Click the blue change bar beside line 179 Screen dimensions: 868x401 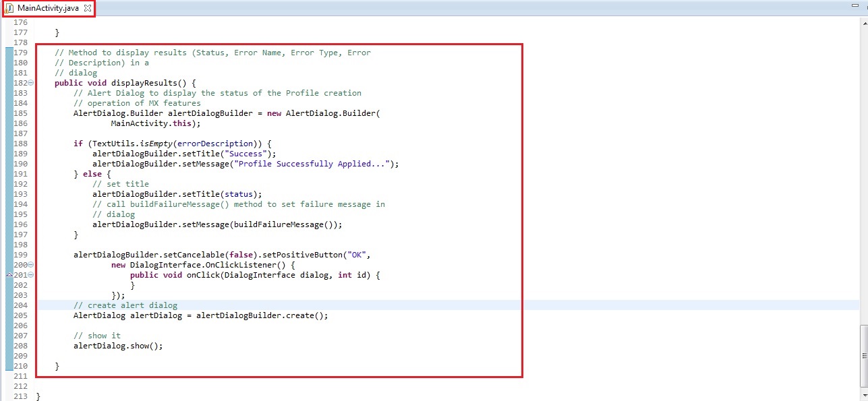(x=9, y=53)
